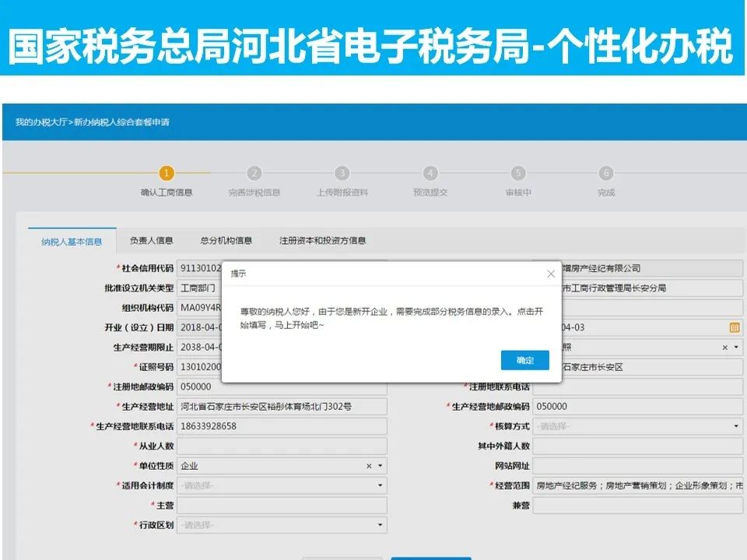
Task: Clear the 单位性质 selection with its x icon
Action: click(369, 466)
